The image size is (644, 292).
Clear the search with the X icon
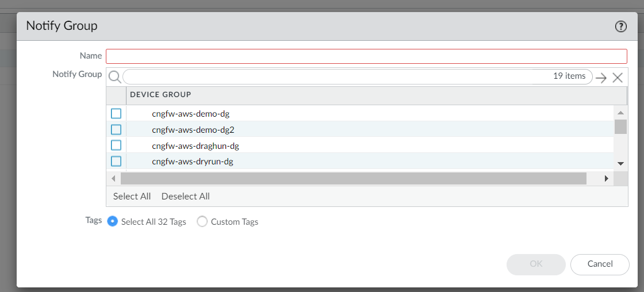point(618,78)
